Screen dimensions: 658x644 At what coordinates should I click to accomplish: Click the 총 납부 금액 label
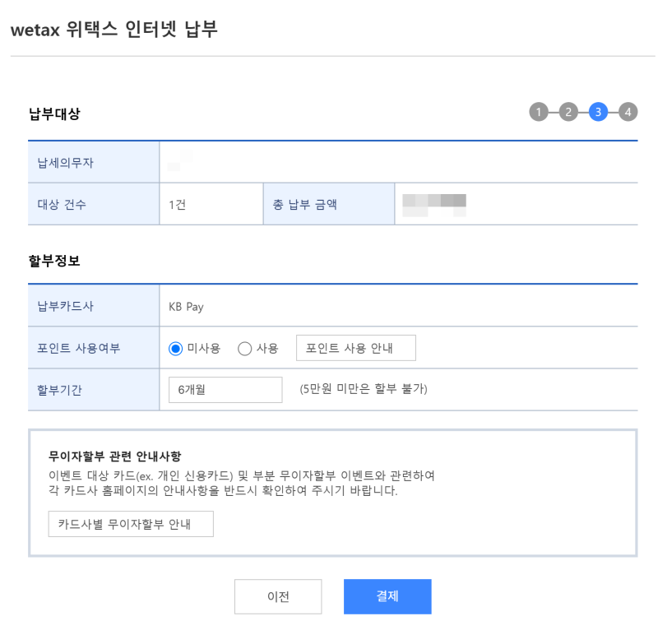coord(304,205)
